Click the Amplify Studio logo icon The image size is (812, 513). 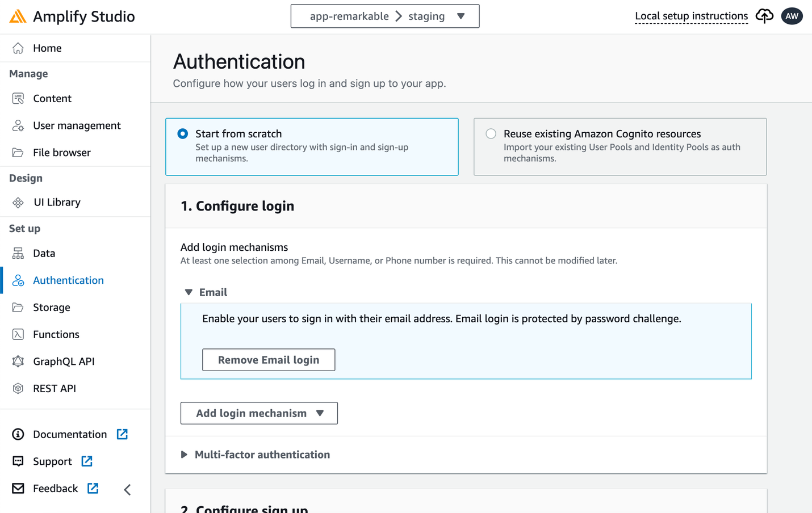18,16
